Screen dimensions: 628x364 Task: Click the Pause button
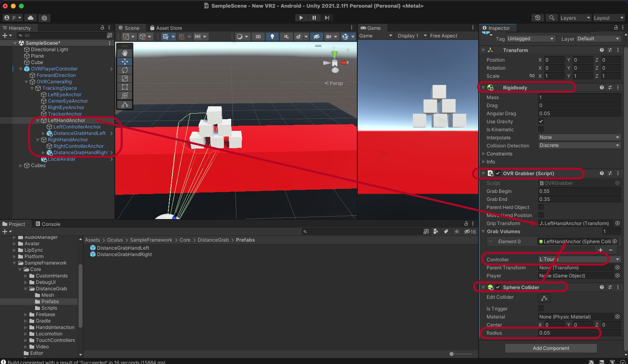314,18
